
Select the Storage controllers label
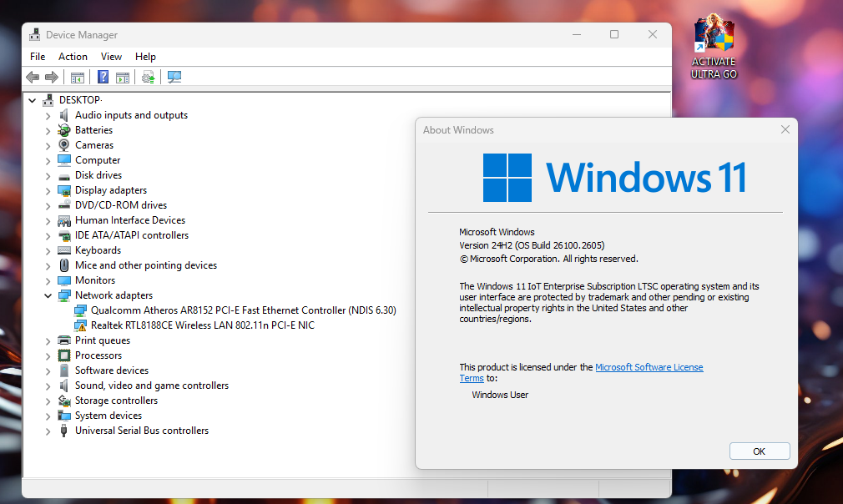click(x=116, y=401)
